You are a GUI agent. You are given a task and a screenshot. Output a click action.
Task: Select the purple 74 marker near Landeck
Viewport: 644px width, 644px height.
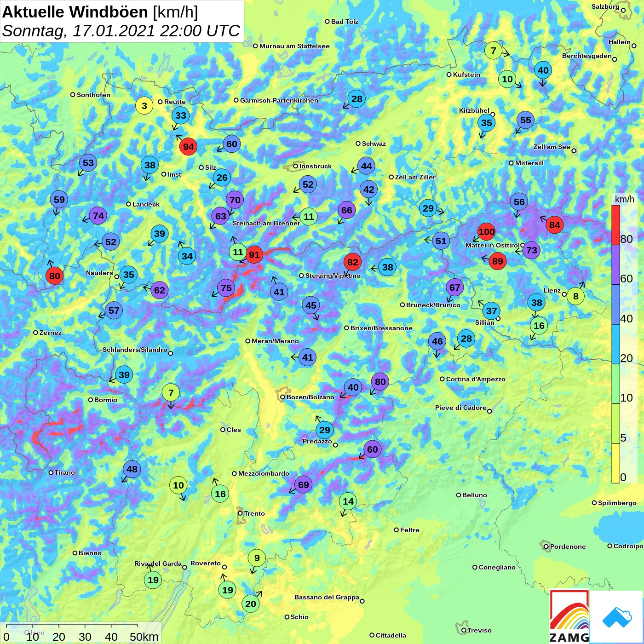click(98, 216)
